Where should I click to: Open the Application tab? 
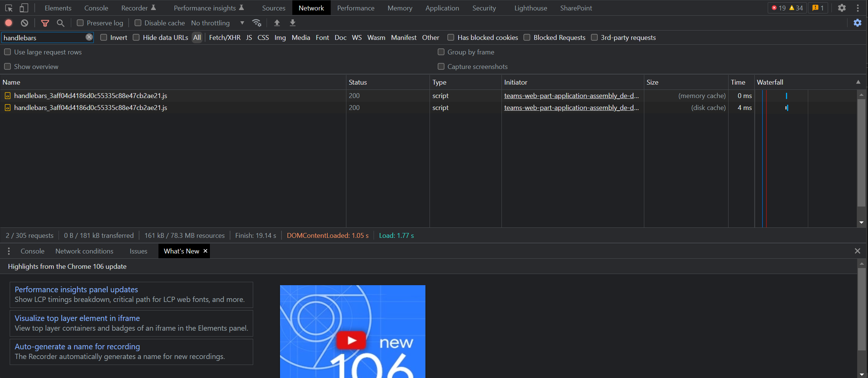tap(442, 8)
